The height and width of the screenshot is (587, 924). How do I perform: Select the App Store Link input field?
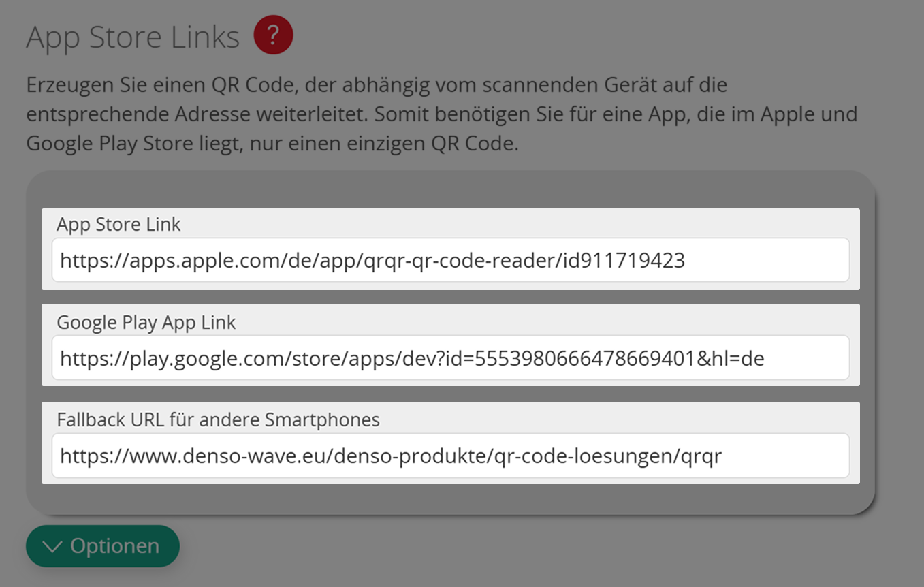[449, 260]
